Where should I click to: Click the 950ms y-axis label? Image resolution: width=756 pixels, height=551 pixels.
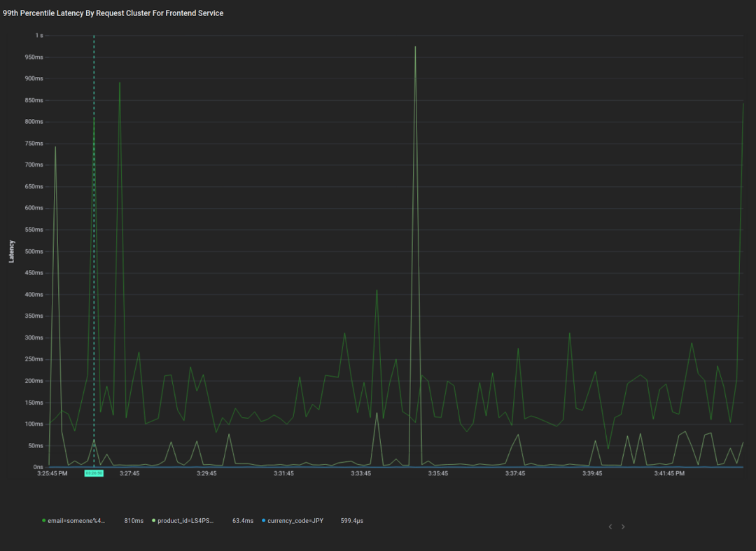pos(34,57)
